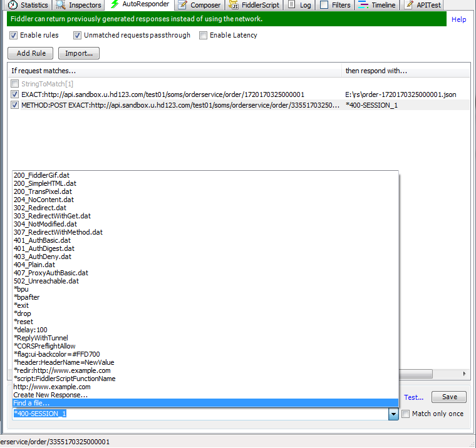Click the *400-SESSION_1 response input field
This screenshot has width=476, height=448.
pos(200,414)
